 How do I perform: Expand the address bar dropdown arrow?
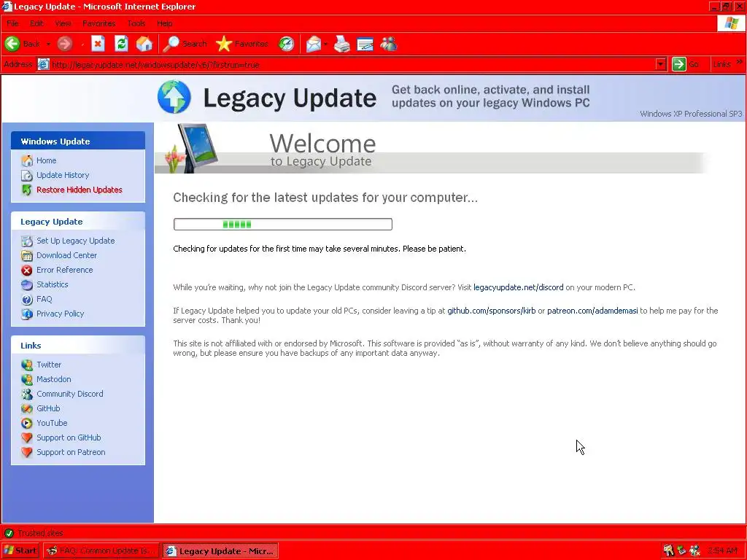click(661, 64)
